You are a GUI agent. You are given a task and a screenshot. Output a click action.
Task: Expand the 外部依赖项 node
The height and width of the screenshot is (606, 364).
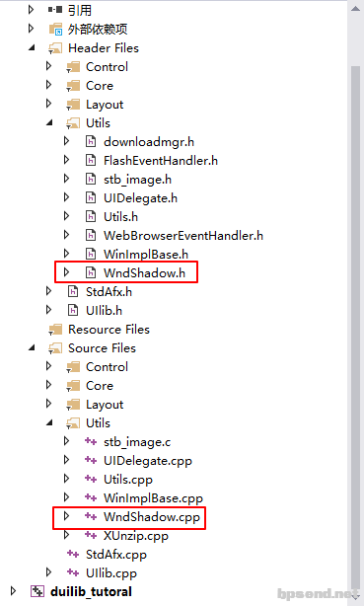31,29
